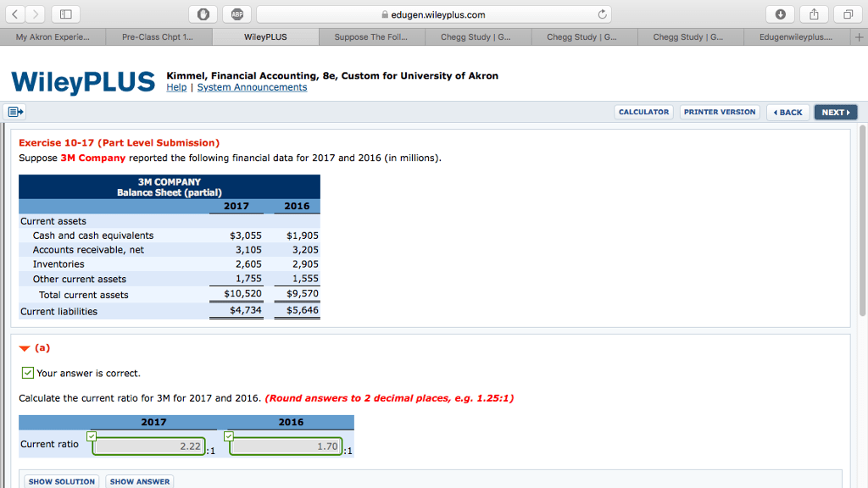This screenshot has width=868, height=488.
Task: Switch to the My Akron Experience tab
Action: 53,37
